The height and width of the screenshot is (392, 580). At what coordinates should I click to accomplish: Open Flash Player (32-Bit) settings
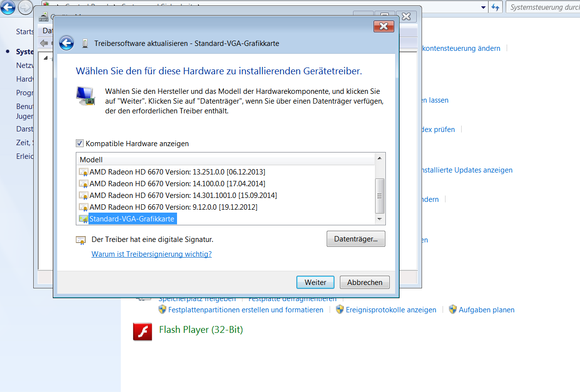coord(201,329)
